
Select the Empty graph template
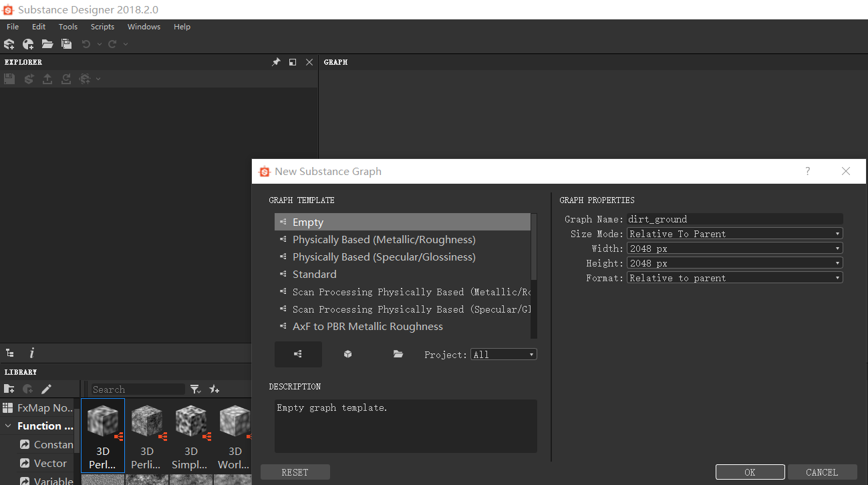[402, 222]
